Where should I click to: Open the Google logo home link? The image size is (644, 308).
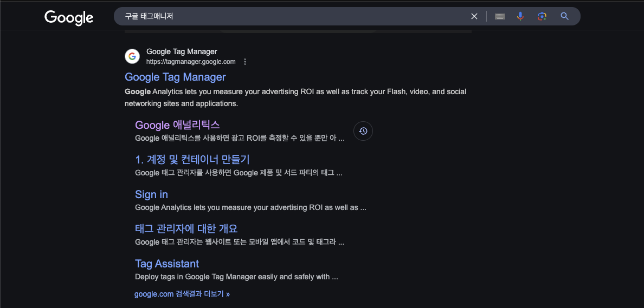69,17
